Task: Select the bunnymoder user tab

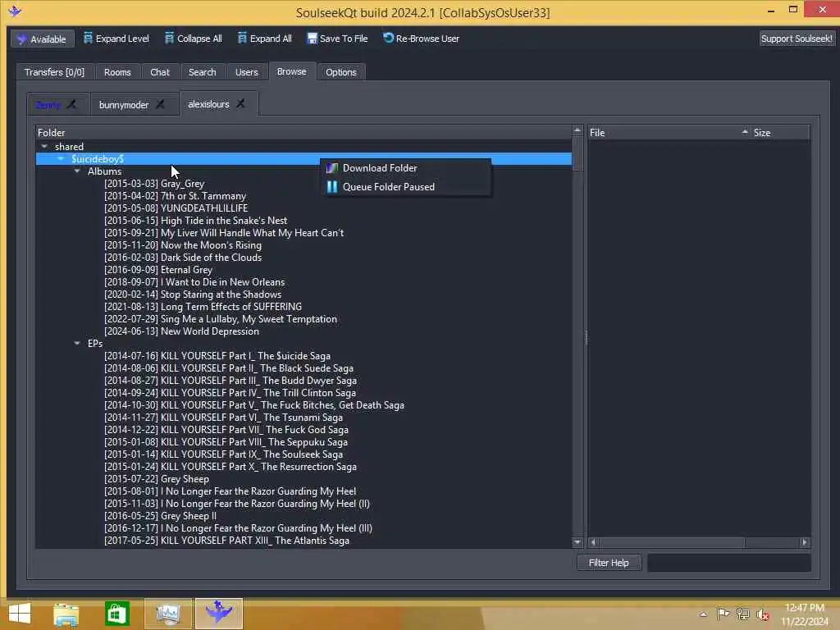Action: point(124,105)
